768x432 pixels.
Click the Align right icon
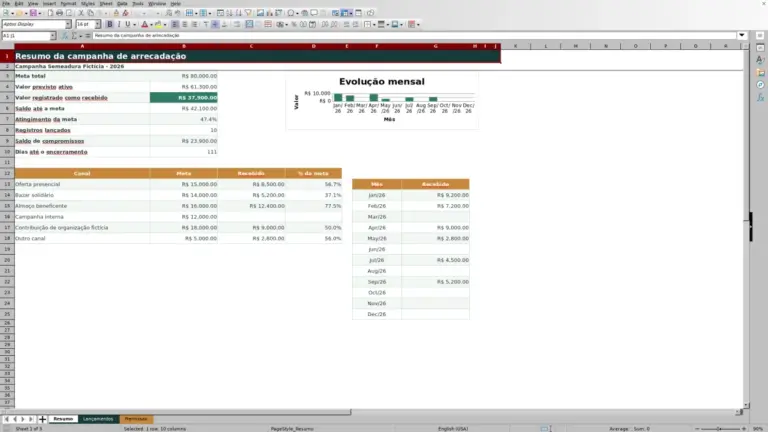point(194,24)
